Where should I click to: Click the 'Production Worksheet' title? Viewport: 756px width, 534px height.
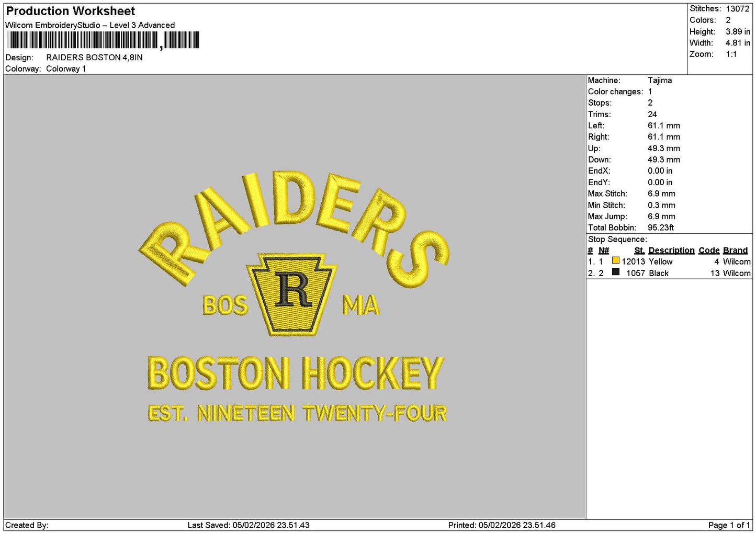click(70, 11)
